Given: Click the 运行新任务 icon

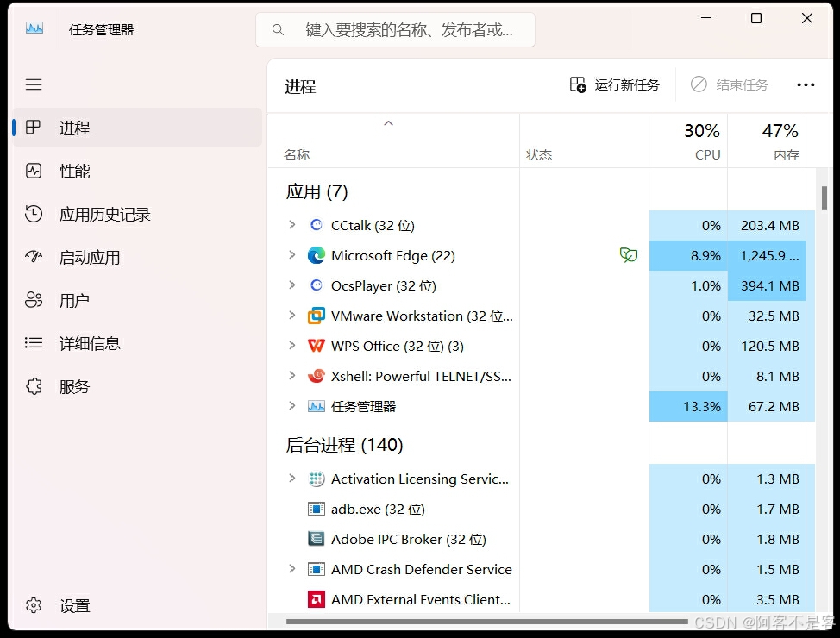Looking at the screenshot, I should click(x=578, y=84).
